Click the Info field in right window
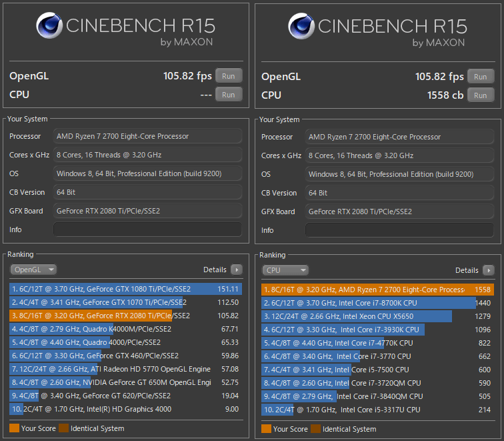The height and width of the screenshot is (441, 504). click(x=399, y=230)
